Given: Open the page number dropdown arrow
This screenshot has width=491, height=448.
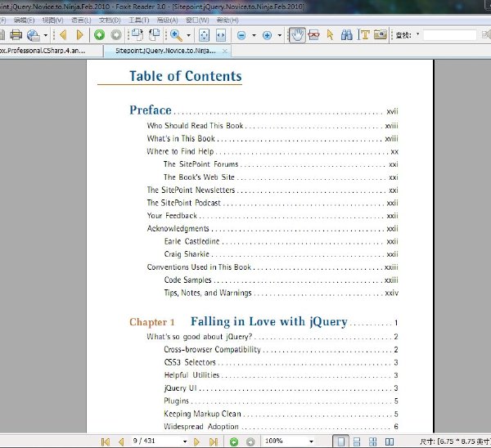Looking at the screenshot, I should 185,441.
